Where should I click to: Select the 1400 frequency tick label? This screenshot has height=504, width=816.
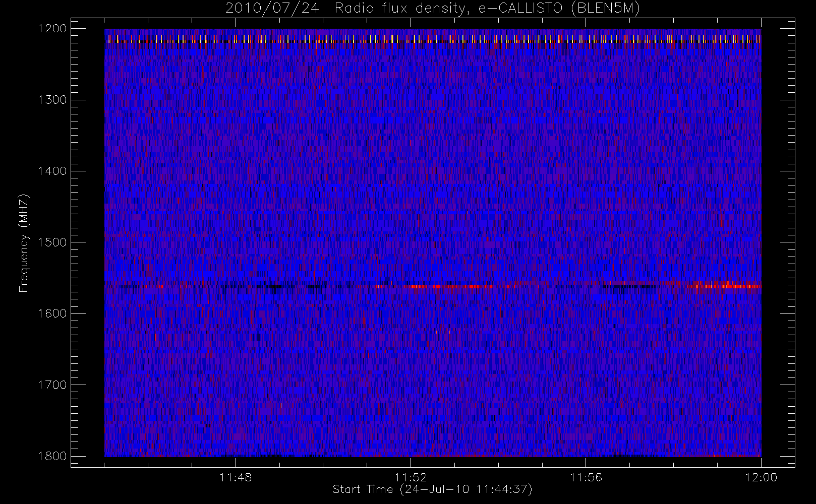[x=52, y=171]
